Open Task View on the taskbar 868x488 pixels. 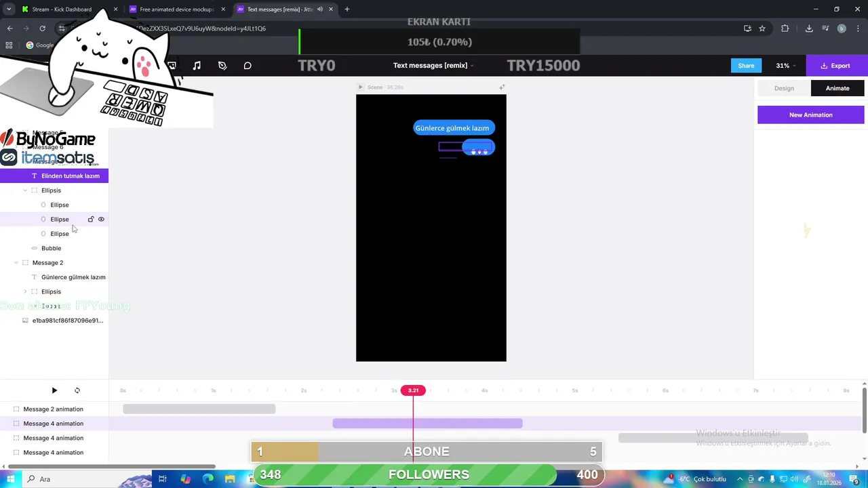tap(163, 479)
